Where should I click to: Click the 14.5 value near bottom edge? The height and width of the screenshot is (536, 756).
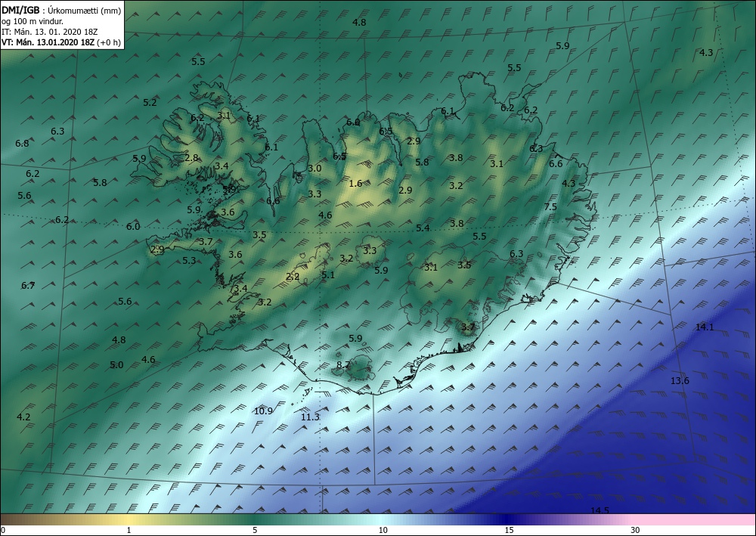point(600,510)
